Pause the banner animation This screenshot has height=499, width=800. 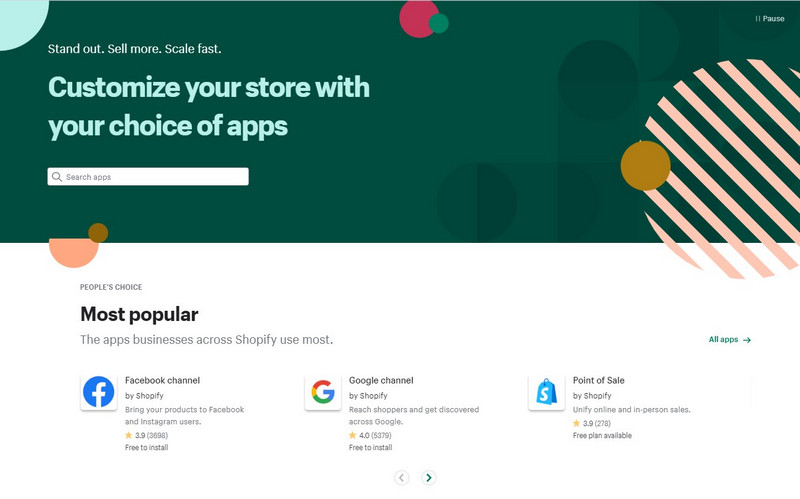click(769, 18)
